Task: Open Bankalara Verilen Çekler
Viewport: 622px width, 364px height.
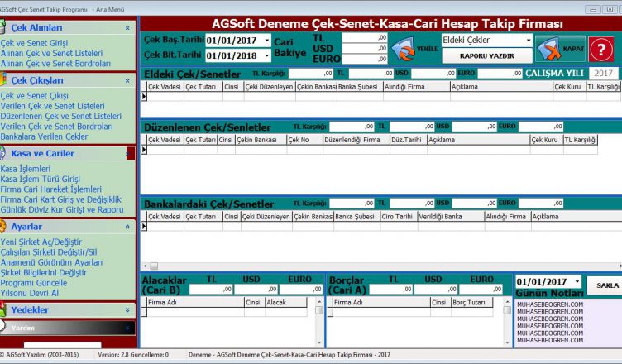Action: coord(45,136)
